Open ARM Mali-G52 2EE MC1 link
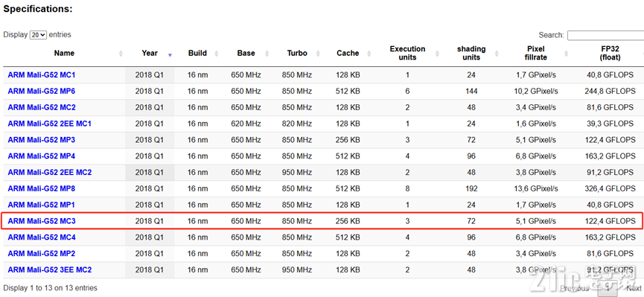 (50, 124)
